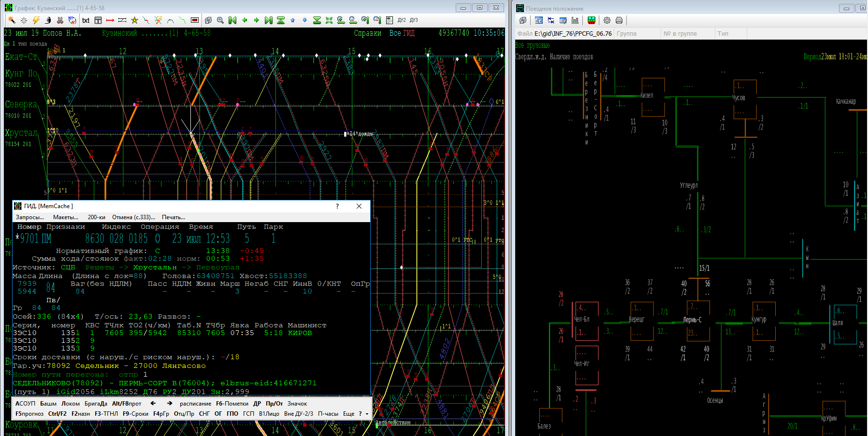Click the АСОУП button

[x=25, y=404]
